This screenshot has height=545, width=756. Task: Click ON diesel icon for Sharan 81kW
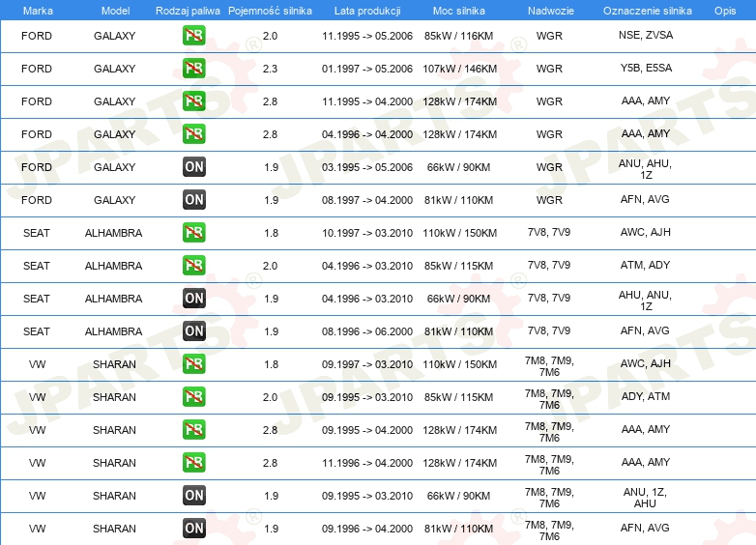click(x=193, y=529)
